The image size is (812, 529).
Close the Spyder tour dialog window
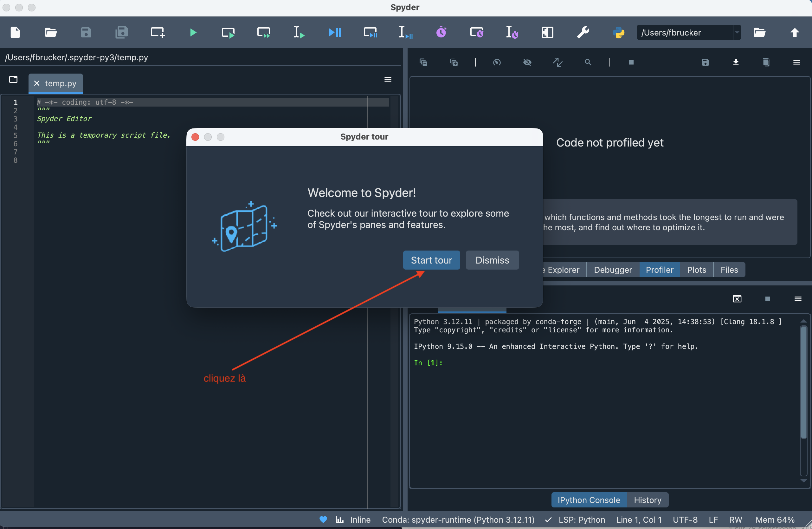pyautogui.click(x=196, y=137)
